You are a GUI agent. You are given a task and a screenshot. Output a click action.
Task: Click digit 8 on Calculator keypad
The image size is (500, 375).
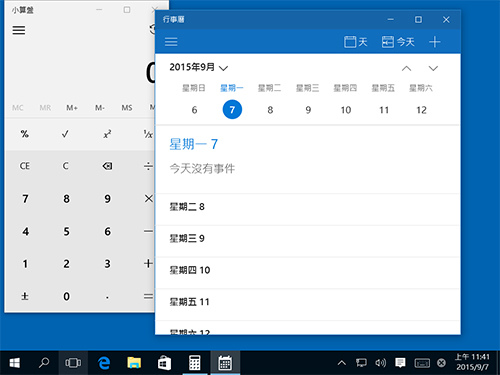[66, 199]
